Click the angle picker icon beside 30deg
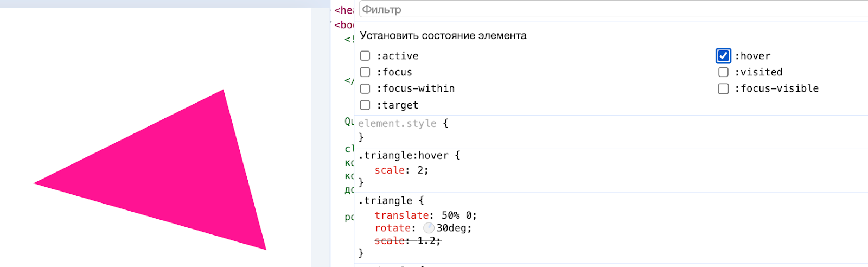 pyautogui.click(x=429, y=228)
